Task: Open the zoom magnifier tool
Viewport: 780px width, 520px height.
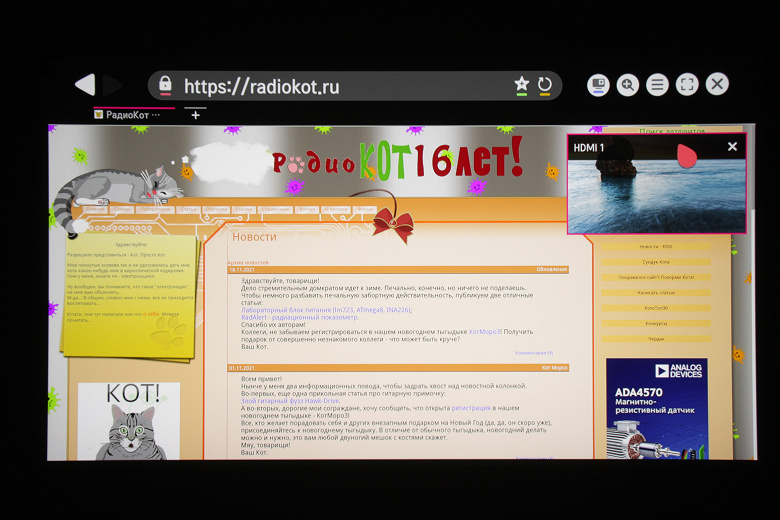Action: tap(628, 85)
